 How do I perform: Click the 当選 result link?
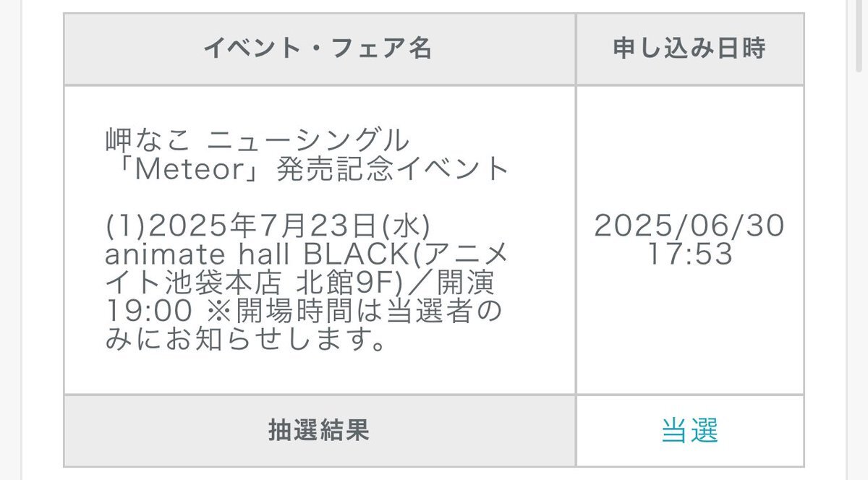tap(689, 432)
